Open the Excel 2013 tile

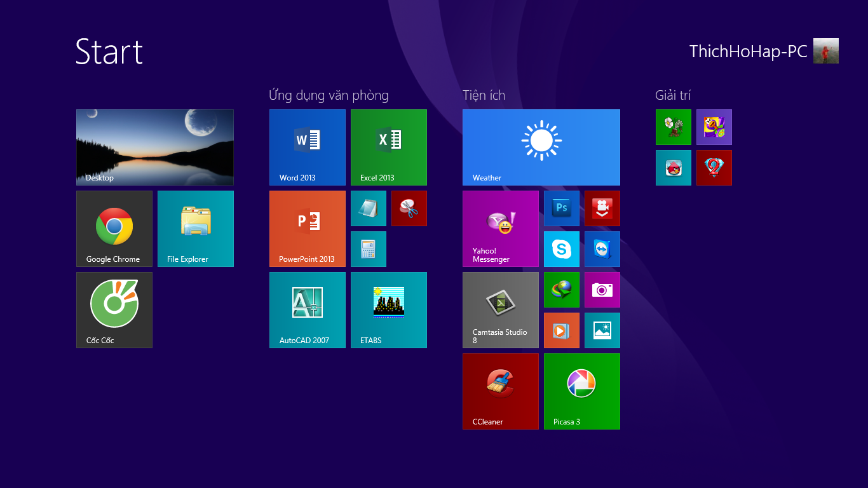389,147
